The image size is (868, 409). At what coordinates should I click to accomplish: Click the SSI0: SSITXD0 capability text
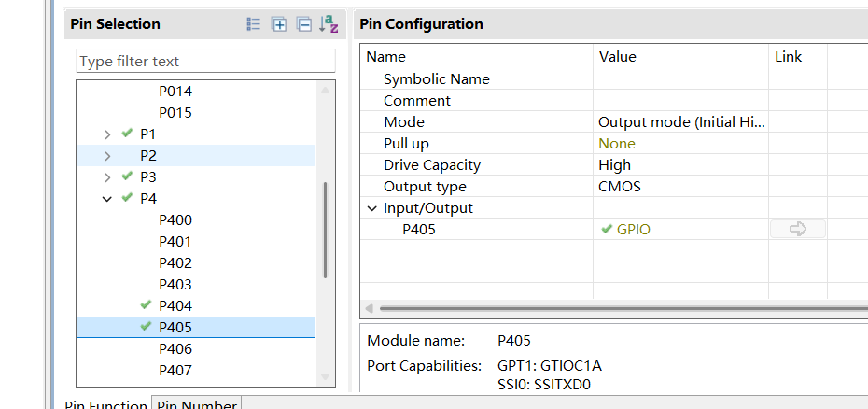coord(543,384)
